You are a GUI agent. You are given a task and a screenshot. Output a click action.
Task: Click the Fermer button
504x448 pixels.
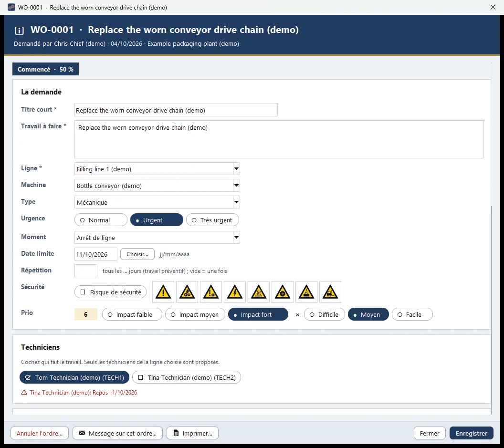(430, 433)
